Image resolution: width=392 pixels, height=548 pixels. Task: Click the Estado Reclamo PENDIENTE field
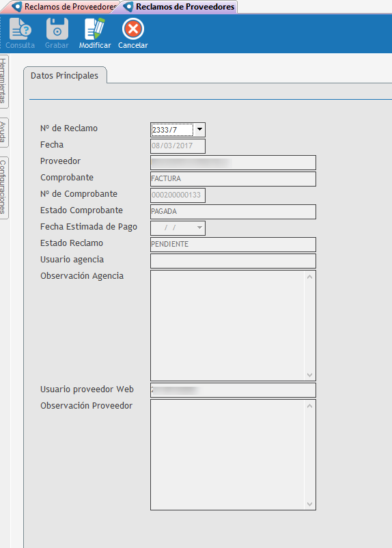pyautogui.click(x=233, y=245)
